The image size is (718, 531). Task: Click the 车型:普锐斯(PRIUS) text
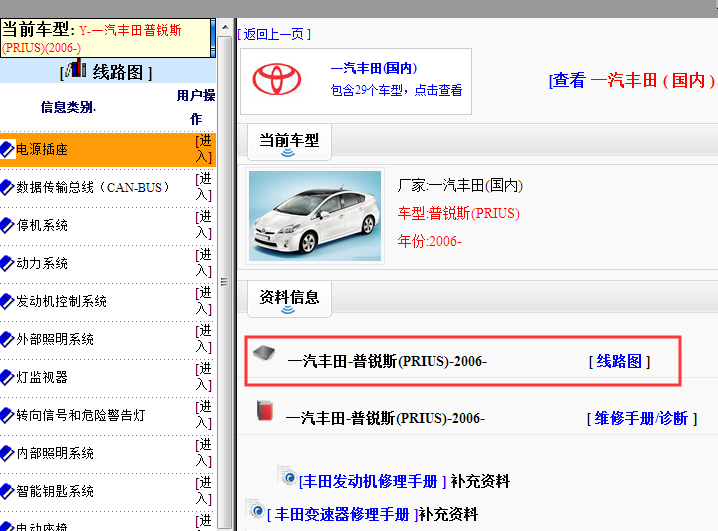pyautogui.click(x=459, y=213)
